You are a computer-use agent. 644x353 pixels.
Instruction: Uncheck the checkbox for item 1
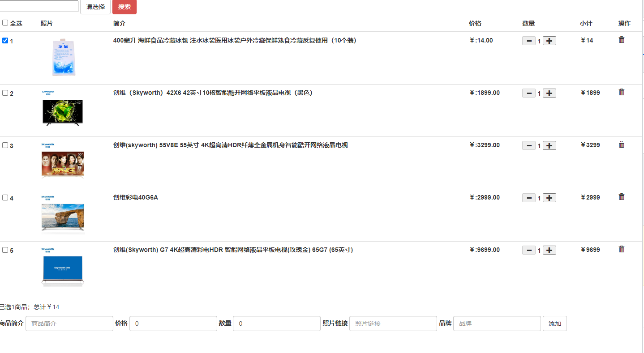[5, 41]
